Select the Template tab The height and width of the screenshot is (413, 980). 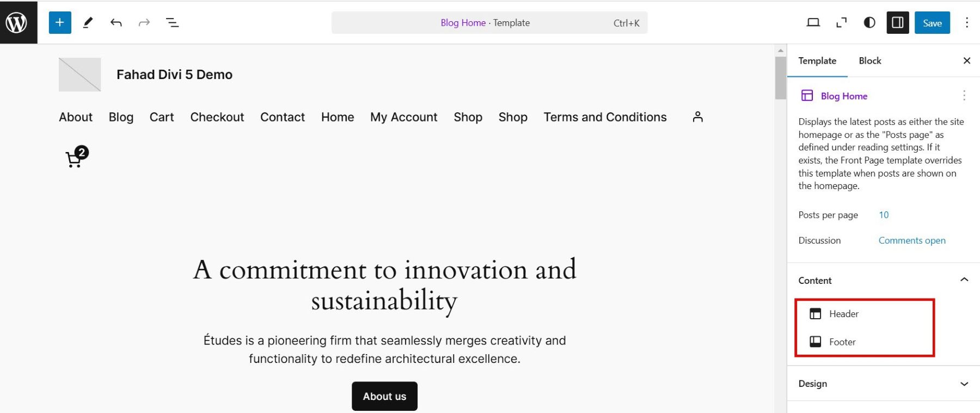pyautogui.click(x=817, y=60)
